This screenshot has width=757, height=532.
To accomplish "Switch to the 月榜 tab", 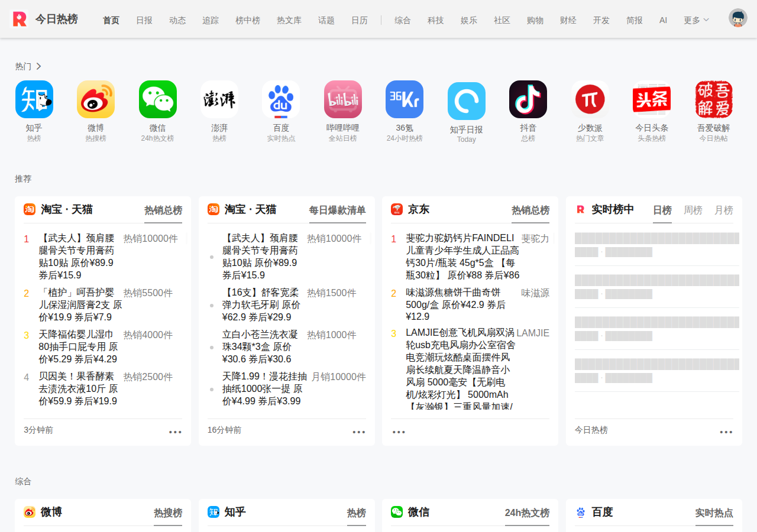I will [x=724, y=210].
